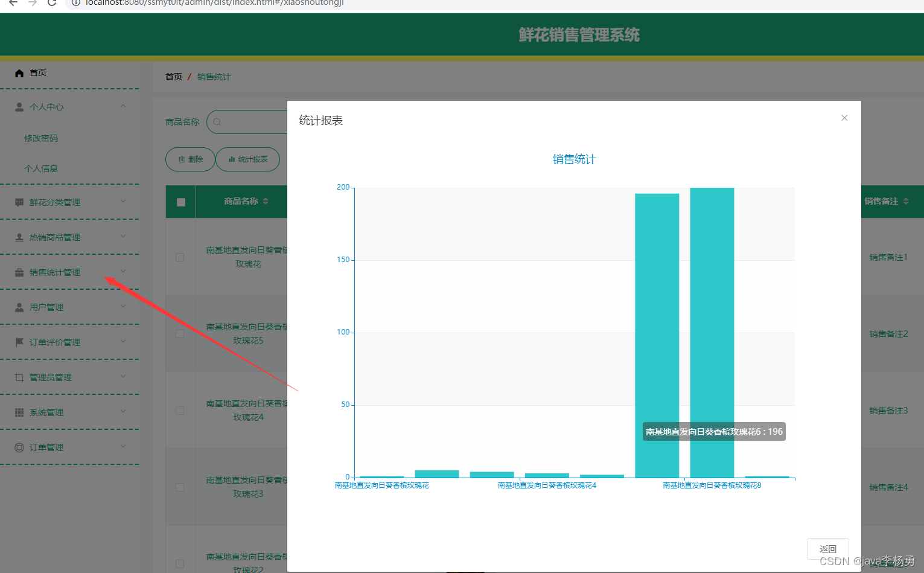Expand 订单评价管理 using its chevron
Viewport: 924px width, 573px height.
[123, 341]
